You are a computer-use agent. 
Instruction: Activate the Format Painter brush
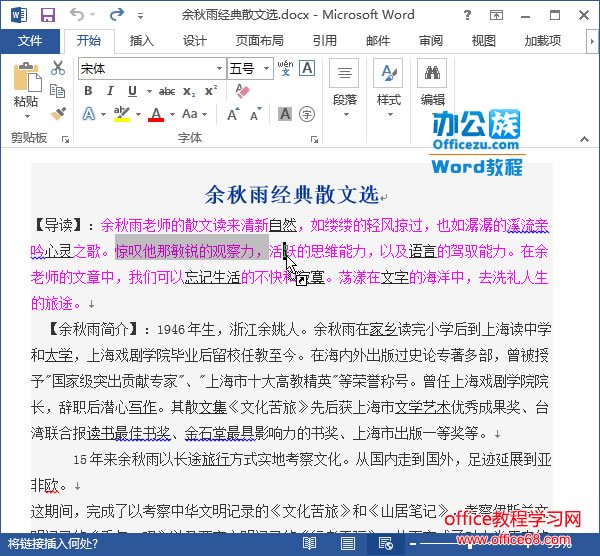coord(58,114)
